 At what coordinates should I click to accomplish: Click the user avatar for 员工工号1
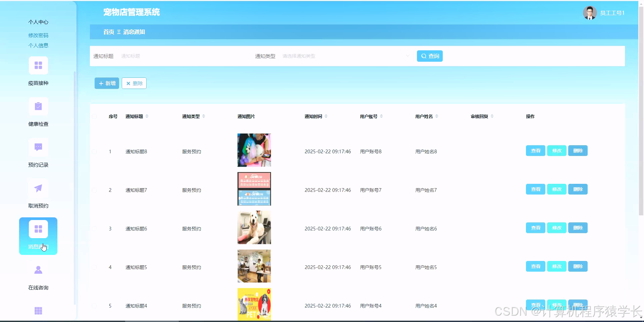(x=589, y=12)
